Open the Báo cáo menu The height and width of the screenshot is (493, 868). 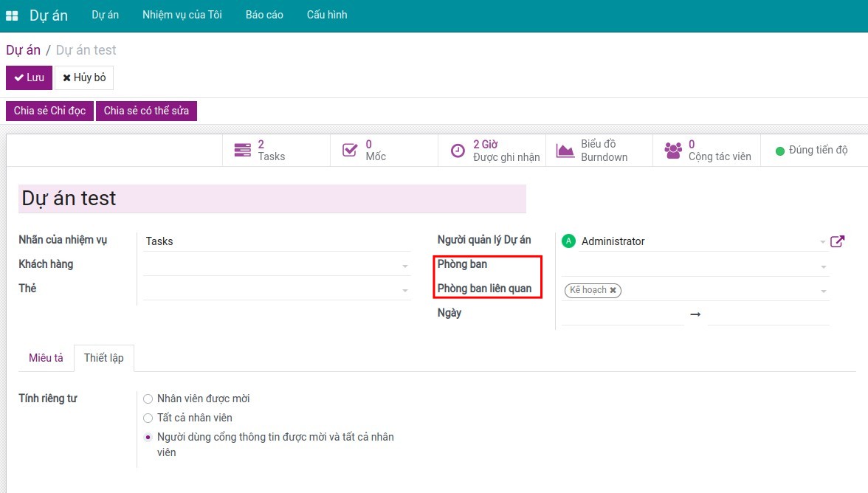pyautogui.click(x=264, y=15)
